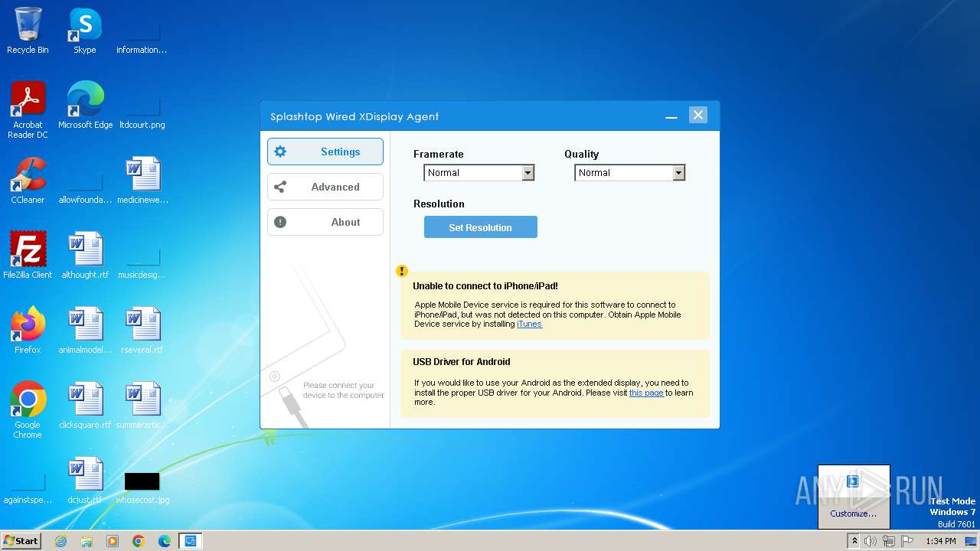
Task: Select the ltdcourt.png file icon
Action: coord(142,113)
